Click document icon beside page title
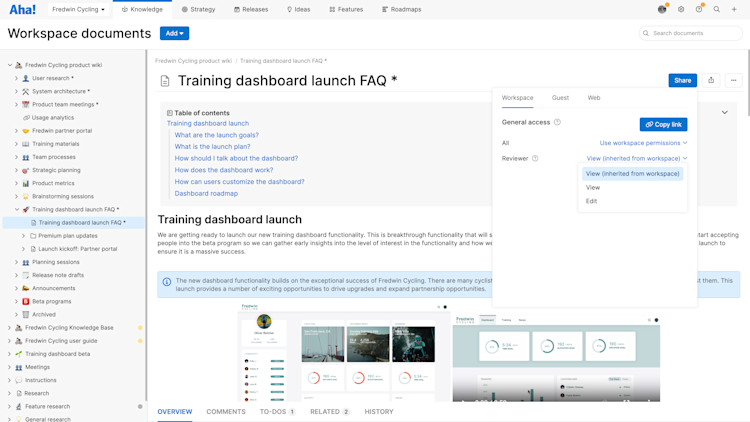750x422 pixels. (165, 81)
